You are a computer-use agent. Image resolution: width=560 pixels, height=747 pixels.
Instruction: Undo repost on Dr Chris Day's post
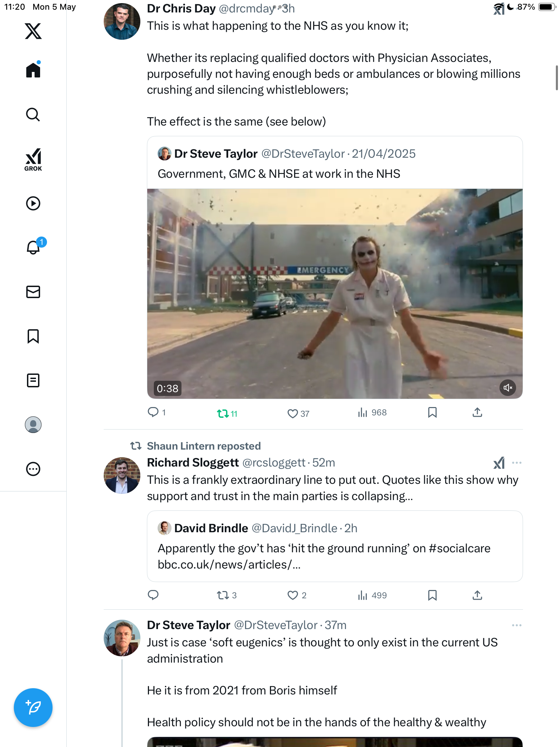coord(227,413)
